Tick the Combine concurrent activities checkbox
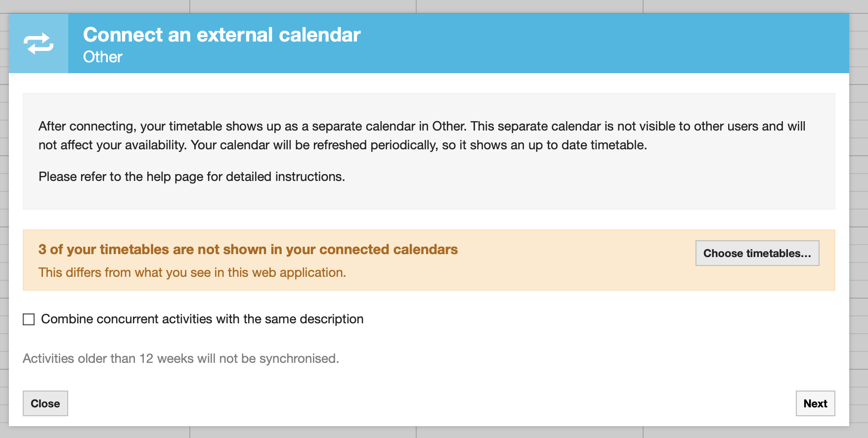 coord(29,319)
